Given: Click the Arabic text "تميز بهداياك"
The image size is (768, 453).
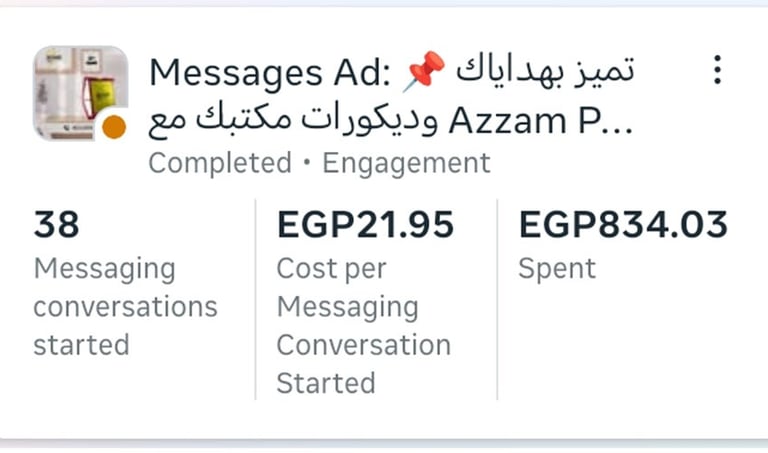Looking at the screenshot, I should pyautogui.click(x=545, y=70).
